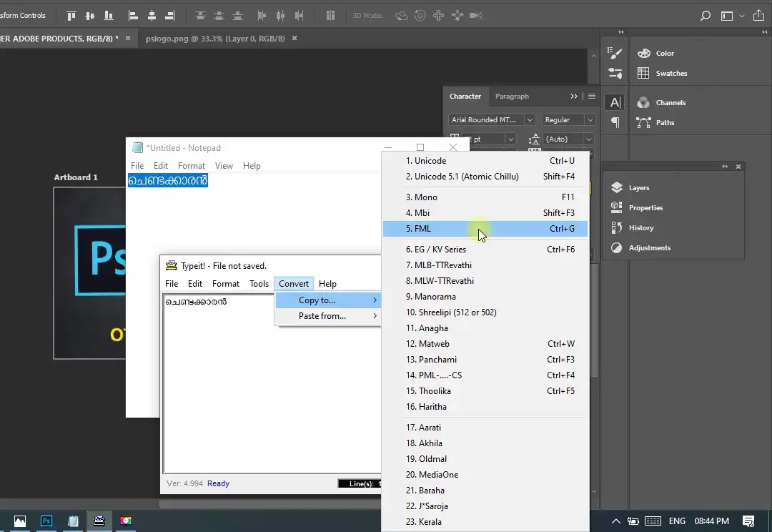Expand Character panel group arrows
The width and height of the screenshot is (772, 532).
[573, 96]
